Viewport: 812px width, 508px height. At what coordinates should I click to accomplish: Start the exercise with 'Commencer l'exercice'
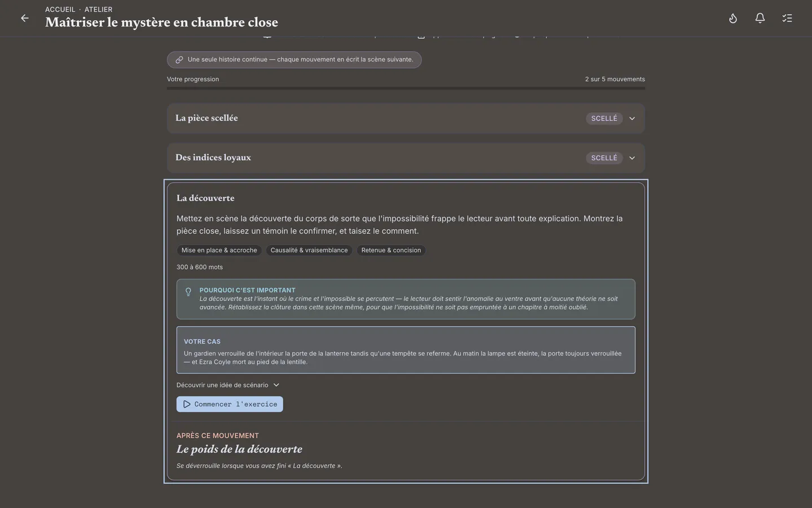[230, 404]
